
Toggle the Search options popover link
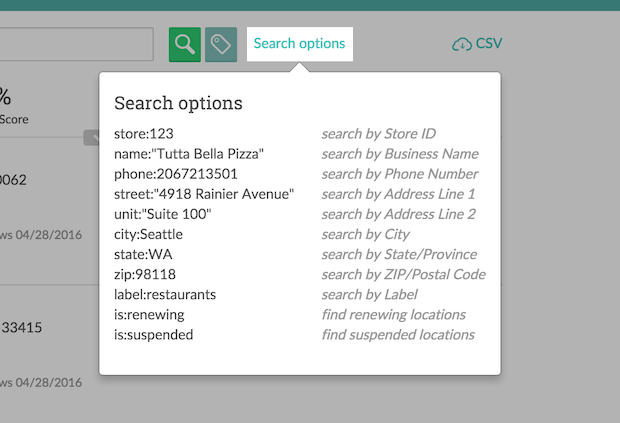(x=299, y=44)
